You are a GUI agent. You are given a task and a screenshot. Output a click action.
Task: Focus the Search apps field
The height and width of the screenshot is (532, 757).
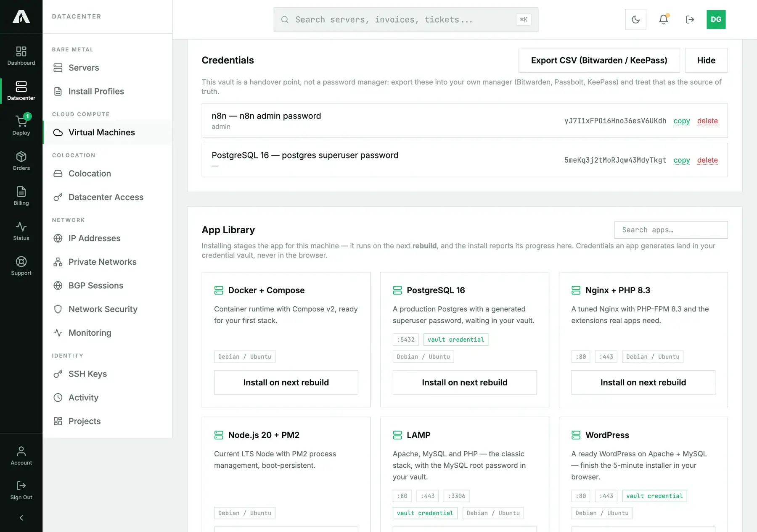pos(671,230)
